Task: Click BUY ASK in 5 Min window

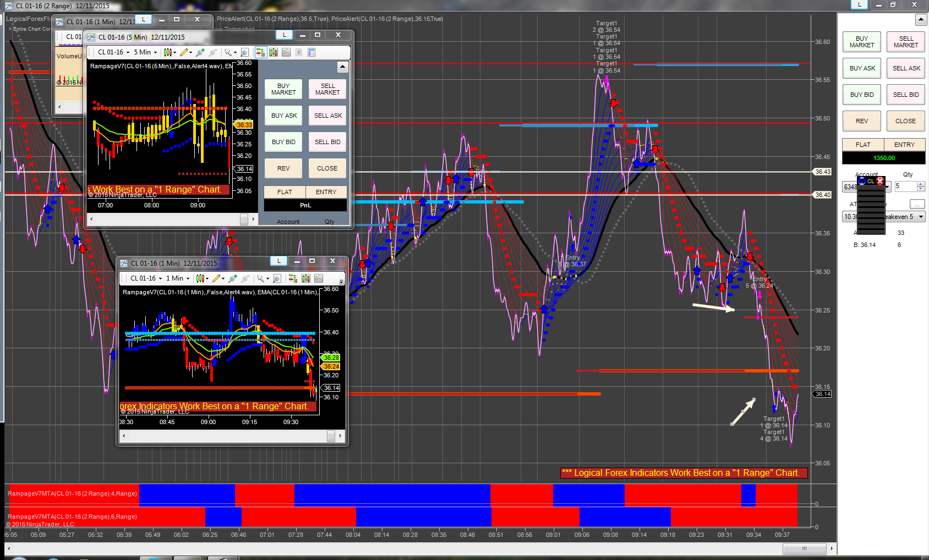Action: point(283,116)
